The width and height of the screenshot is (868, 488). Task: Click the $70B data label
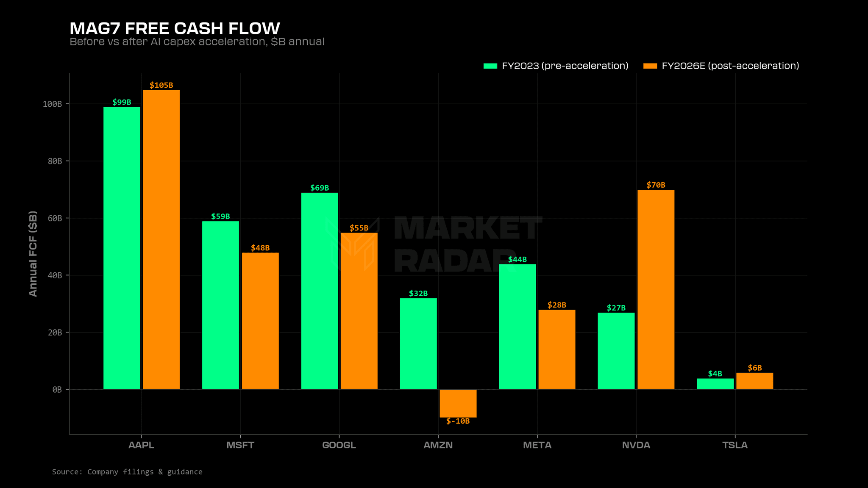(656, 185)
